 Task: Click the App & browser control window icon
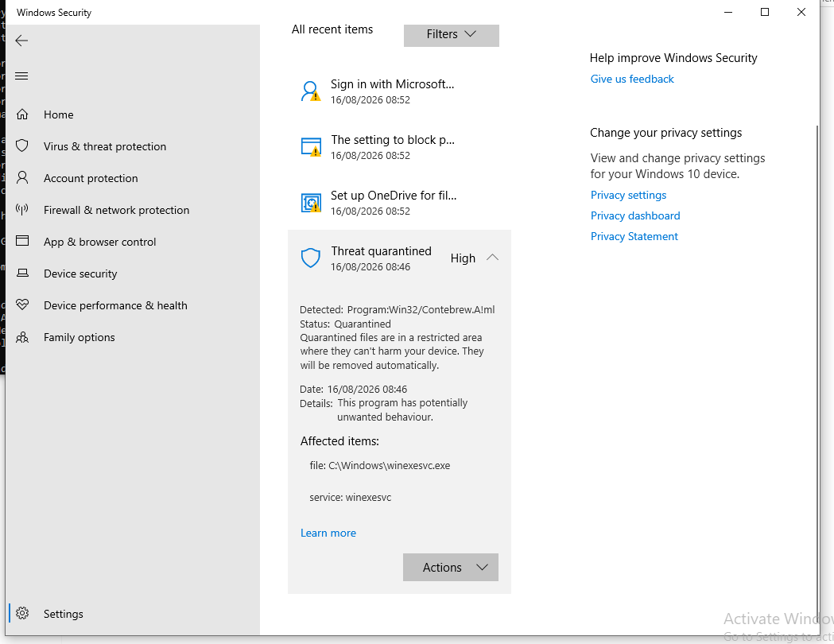[21, 241]
